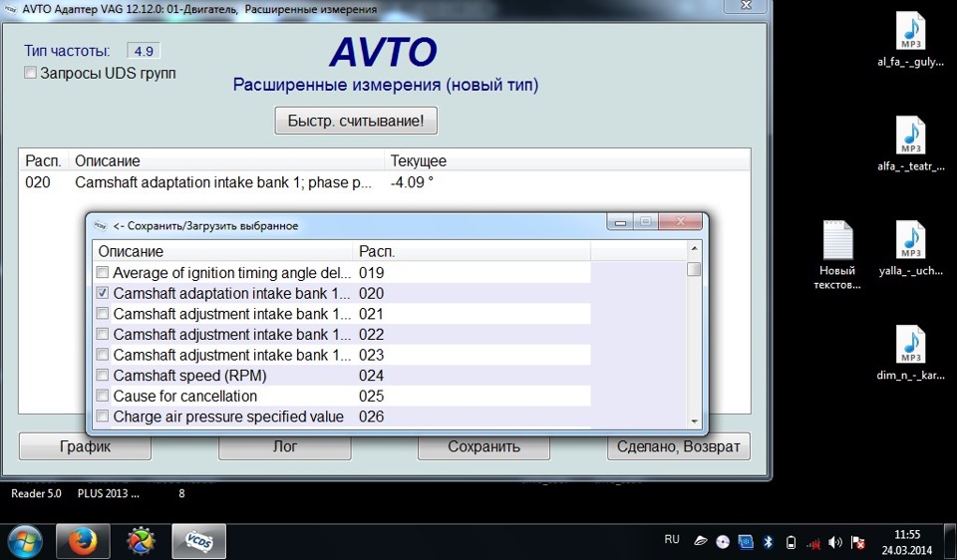Click the Save/Load dialog title bar icon
The height and width of the screenshot is (560, 957).
coord(101,226)
